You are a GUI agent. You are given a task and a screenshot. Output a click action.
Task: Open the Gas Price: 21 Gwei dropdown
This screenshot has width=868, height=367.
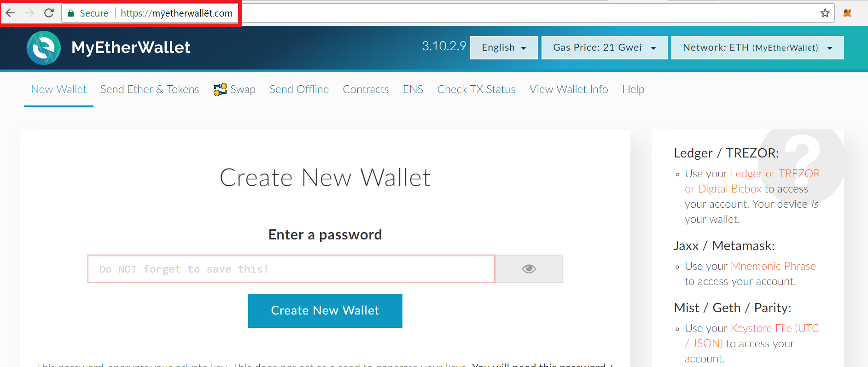tap(604, 47)
